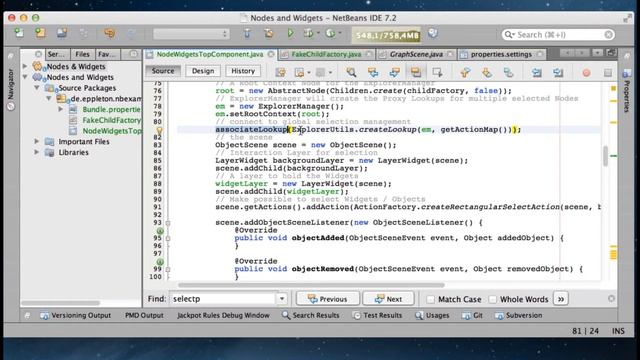Screen dimensions: 640x360
Task: Enable the Match Case checkbox
Action: pyautogui.click(x=431, y=299)
